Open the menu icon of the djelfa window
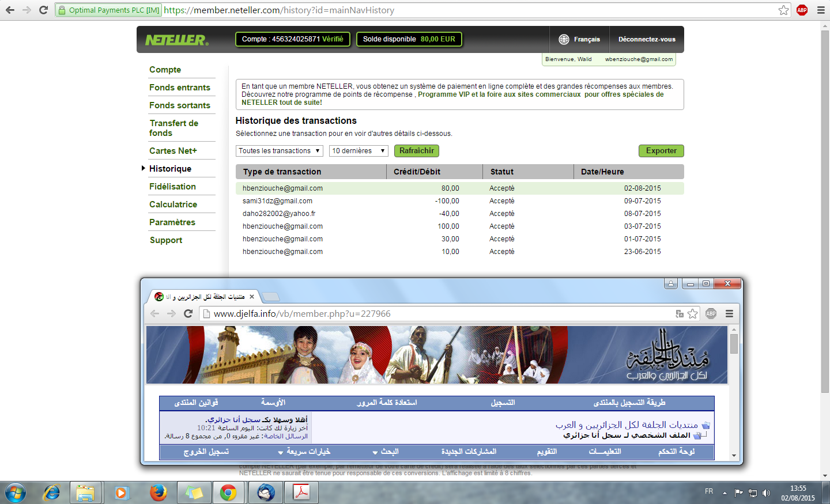 pyautogui.click(x=729, y=313)
